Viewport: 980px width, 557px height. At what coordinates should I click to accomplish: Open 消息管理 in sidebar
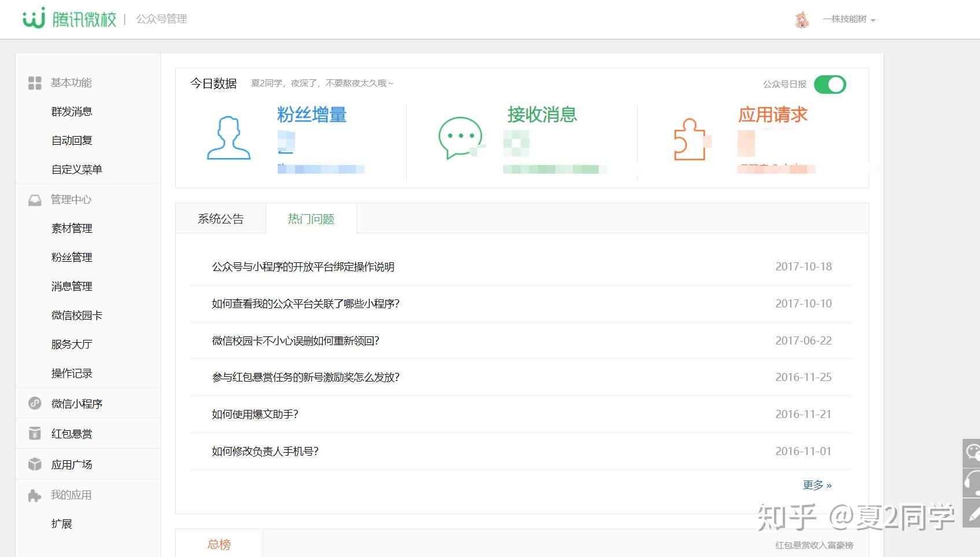72,286
